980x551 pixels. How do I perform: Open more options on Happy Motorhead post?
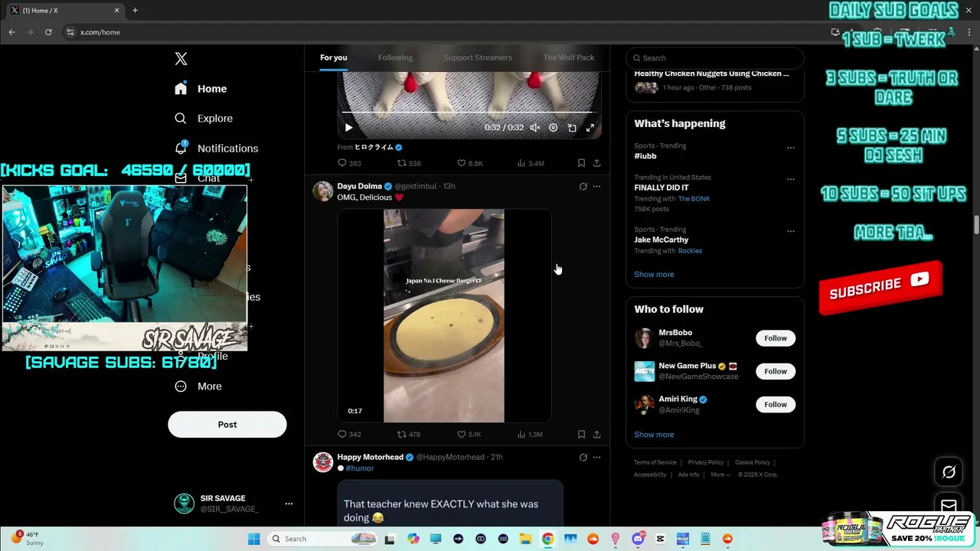(596, 458)
